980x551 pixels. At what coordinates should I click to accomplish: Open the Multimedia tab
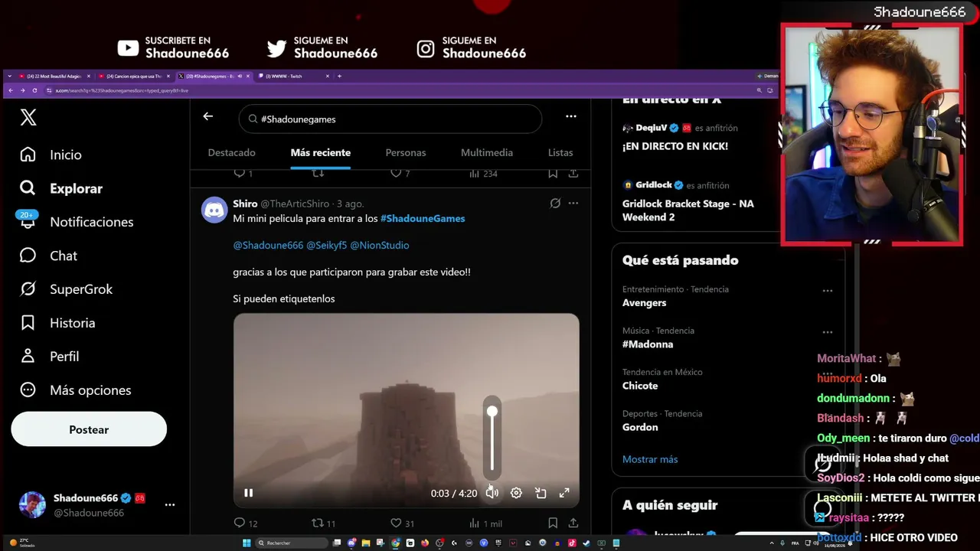487,153
